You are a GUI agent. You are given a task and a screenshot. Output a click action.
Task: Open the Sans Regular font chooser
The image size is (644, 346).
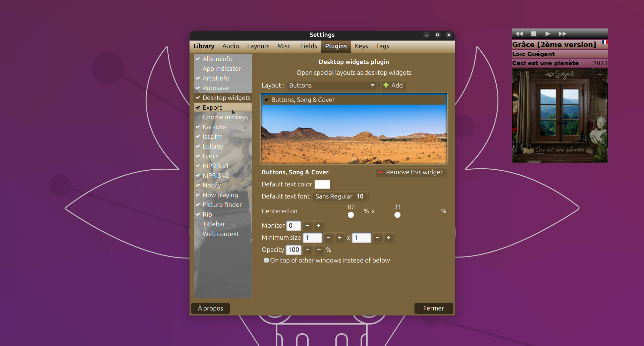[339, 196]
